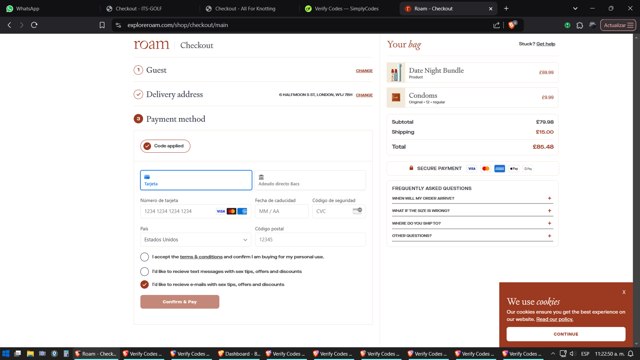Open the País country dropdown
This screenshot has height=360, width=640.
click(196, 240)
